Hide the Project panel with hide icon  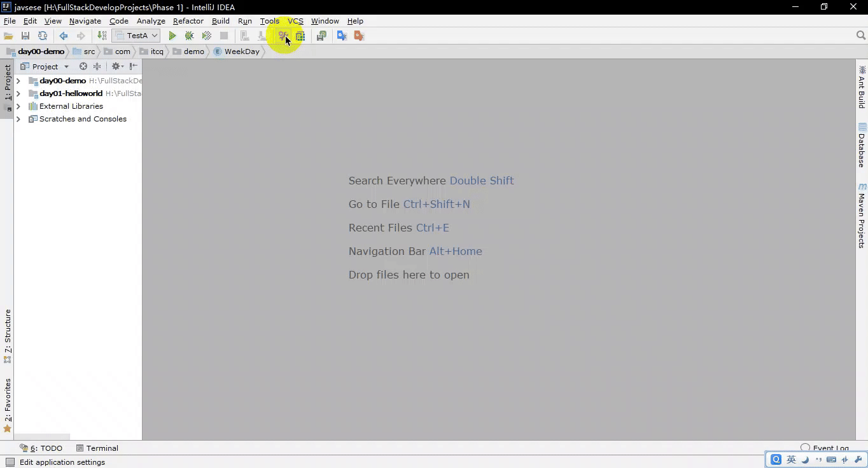tap(133, 66)
